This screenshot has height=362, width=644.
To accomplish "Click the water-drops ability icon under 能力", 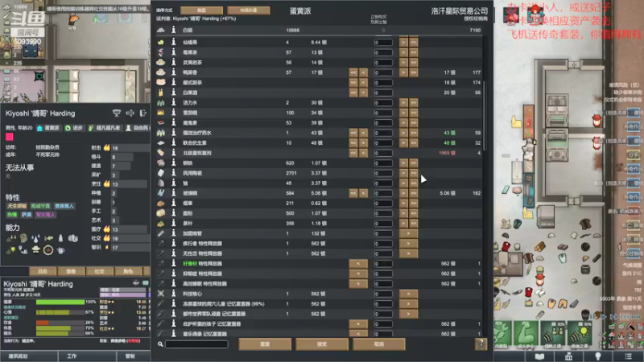I will [35, 238].
